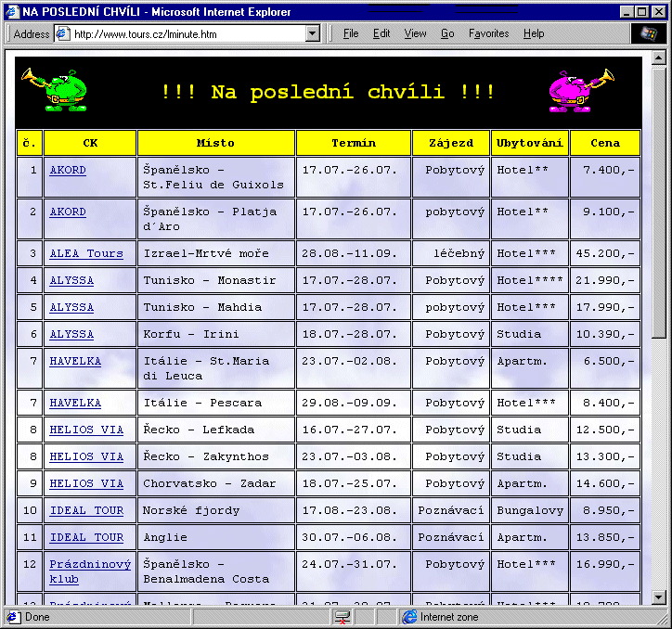Click the Ubytování column header
672x629 pixels.
(x=530, y=143)
